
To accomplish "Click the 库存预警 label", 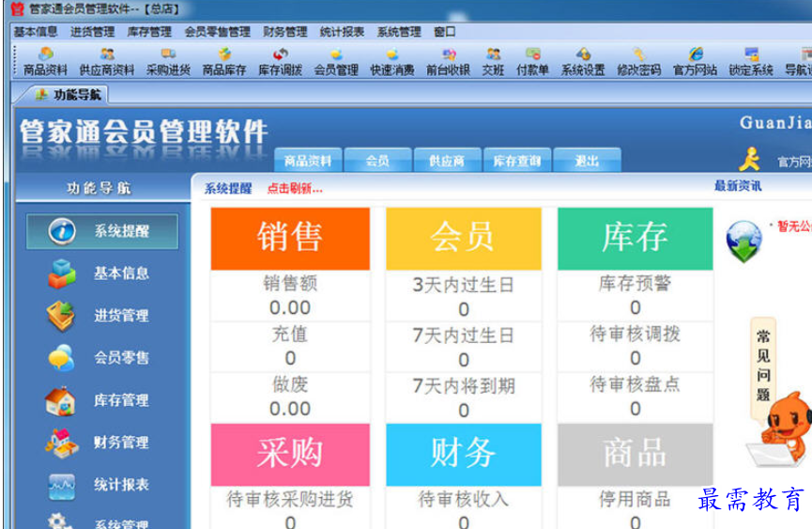I will pyautogui.click(x=635, y=284).
